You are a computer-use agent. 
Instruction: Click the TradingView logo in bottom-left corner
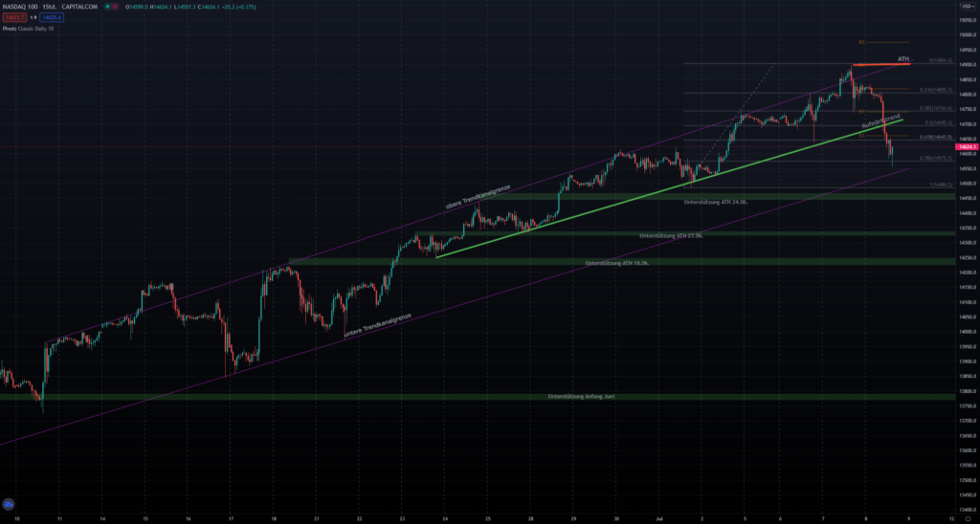10,504
